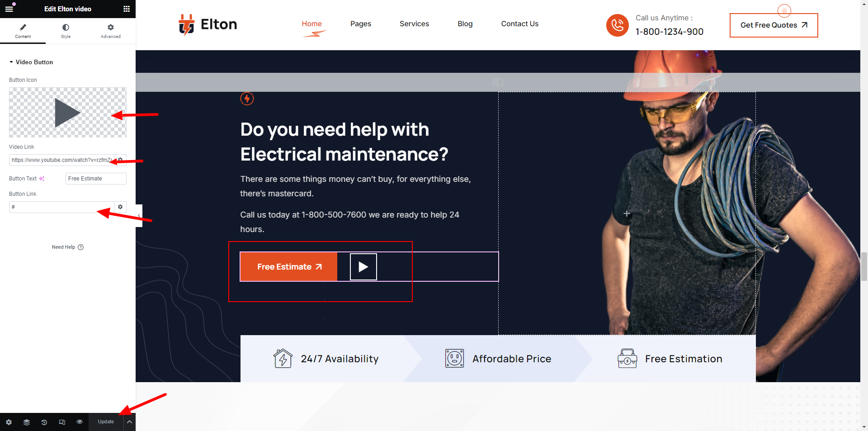Open page settings gear in bottom bar

tap(9, 422)
